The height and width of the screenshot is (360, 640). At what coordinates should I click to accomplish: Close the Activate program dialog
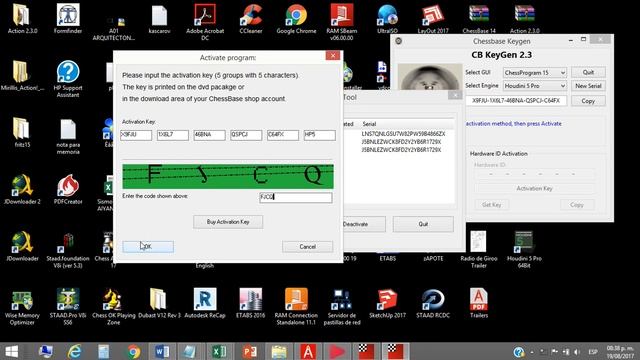[333, 56]
